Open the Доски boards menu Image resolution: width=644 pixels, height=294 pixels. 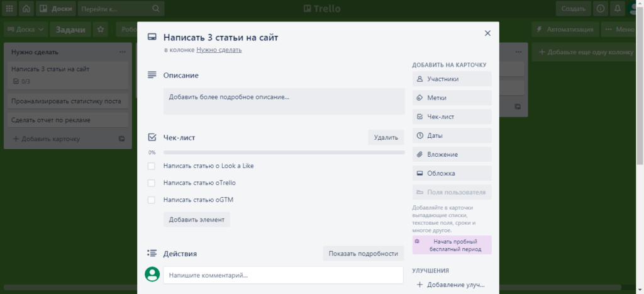pyautogui.click(x=55, y=9)
